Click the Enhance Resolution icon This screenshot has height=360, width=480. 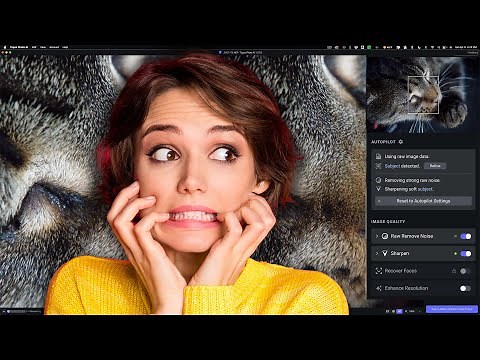(379, 288)
